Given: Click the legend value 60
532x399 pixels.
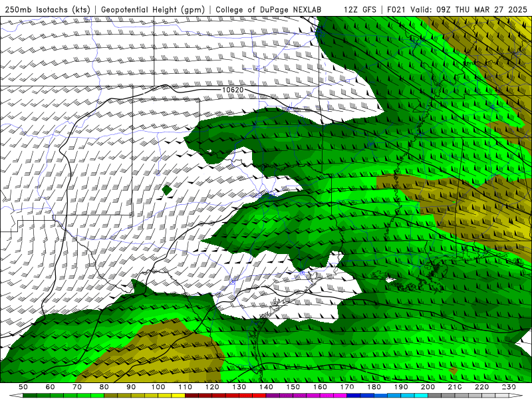Looking at the screenshot, I should point(50,387).
